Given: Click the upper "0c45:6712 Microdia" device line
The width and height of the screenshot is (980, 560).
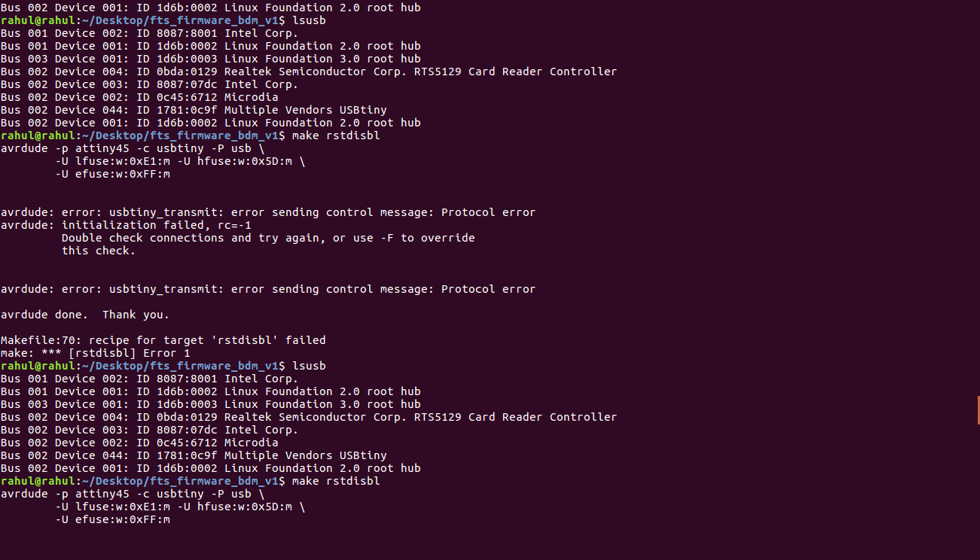Looking at the screenshot, I should click(139, 97).
